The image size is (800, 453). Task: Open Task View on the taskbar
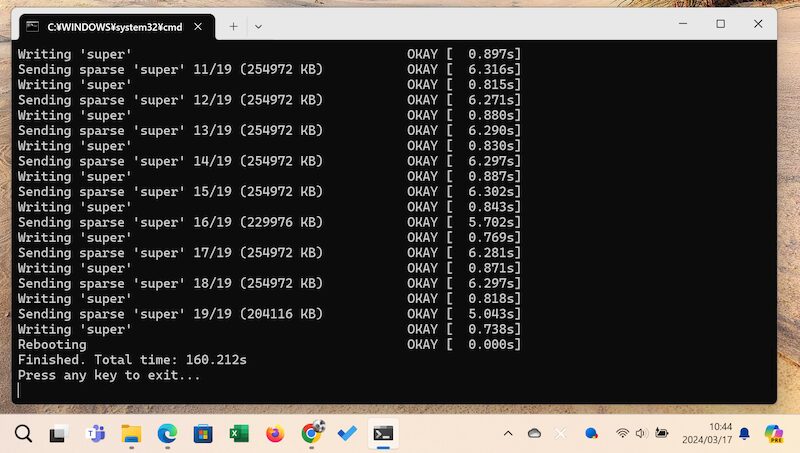point(58,433)
